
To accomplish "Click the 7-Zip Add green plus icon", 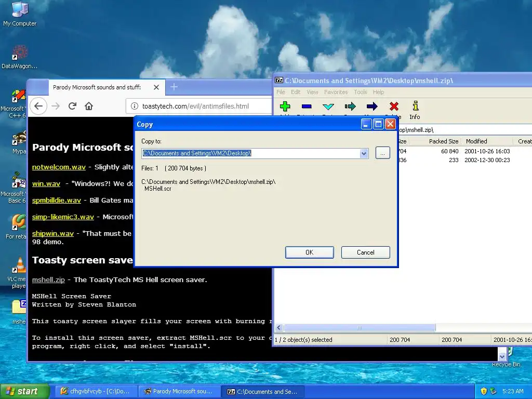I will point(285,107).
